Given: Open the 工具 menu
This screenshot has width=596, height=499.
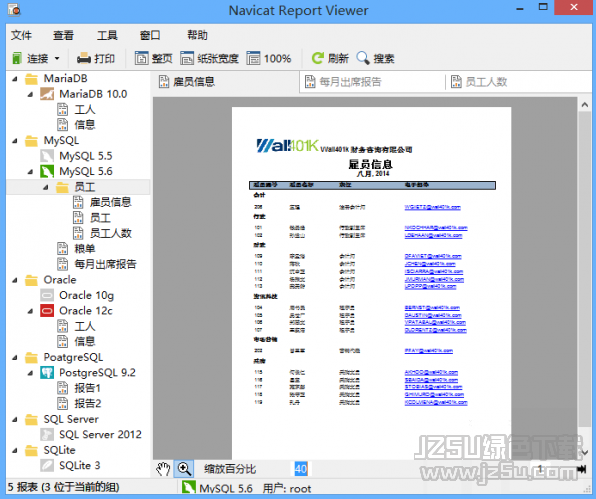Looking at the screenshot, I should click(x=107, y=35).
